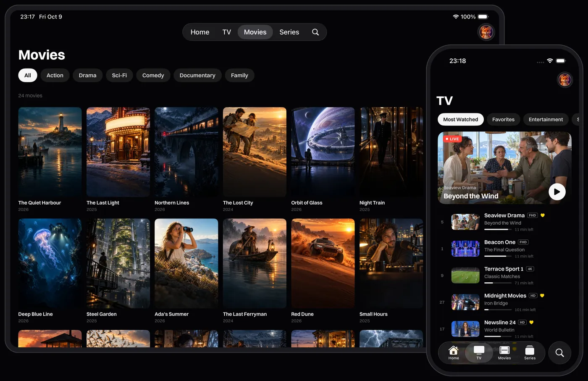Tap the round search button on phone
Image resolution: width=588 pixels, height=381 pixels.
560,353
